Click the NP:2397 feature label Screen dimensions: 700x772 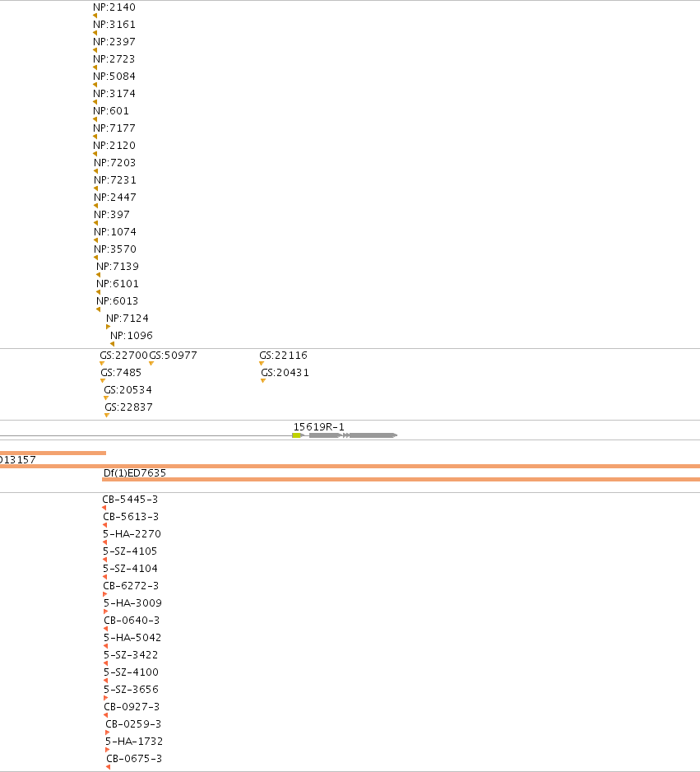coord(114,41)
